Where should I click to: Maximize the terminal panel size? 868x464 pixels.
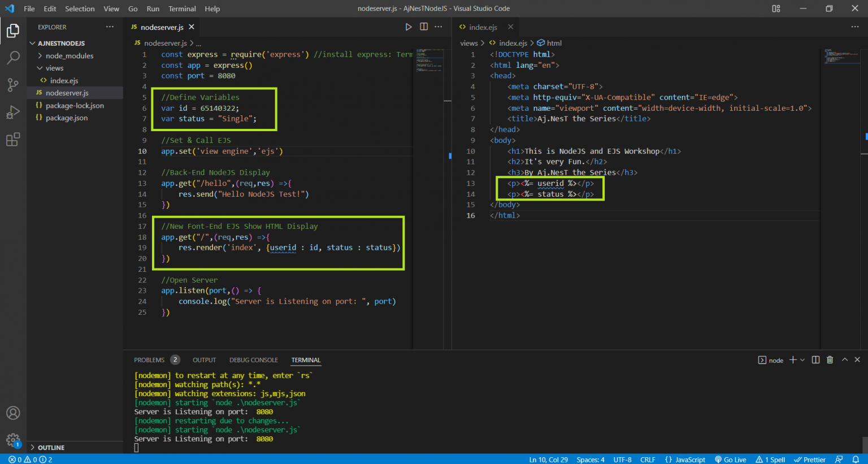845,360
